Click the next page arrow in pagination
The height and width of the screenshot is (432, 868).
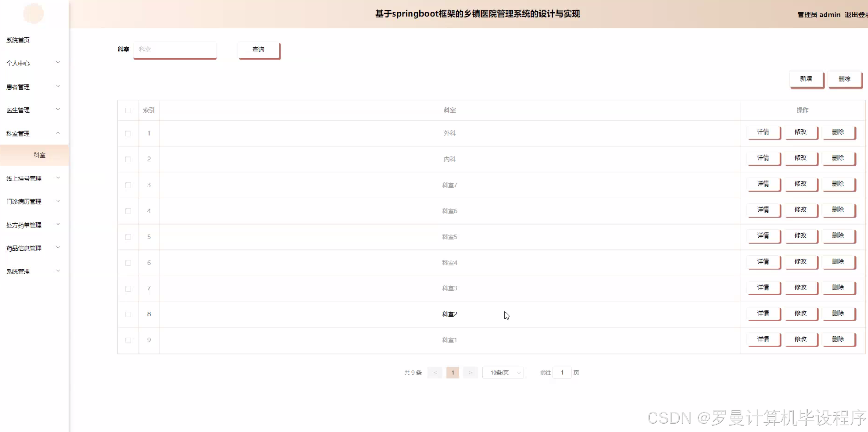pos(470,372)
